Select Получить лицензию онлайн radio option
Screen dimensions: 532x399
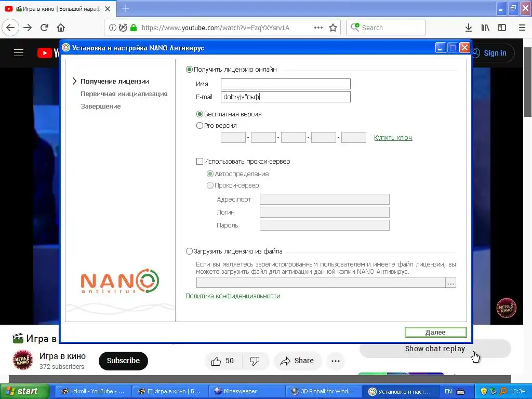pos(189,70)
